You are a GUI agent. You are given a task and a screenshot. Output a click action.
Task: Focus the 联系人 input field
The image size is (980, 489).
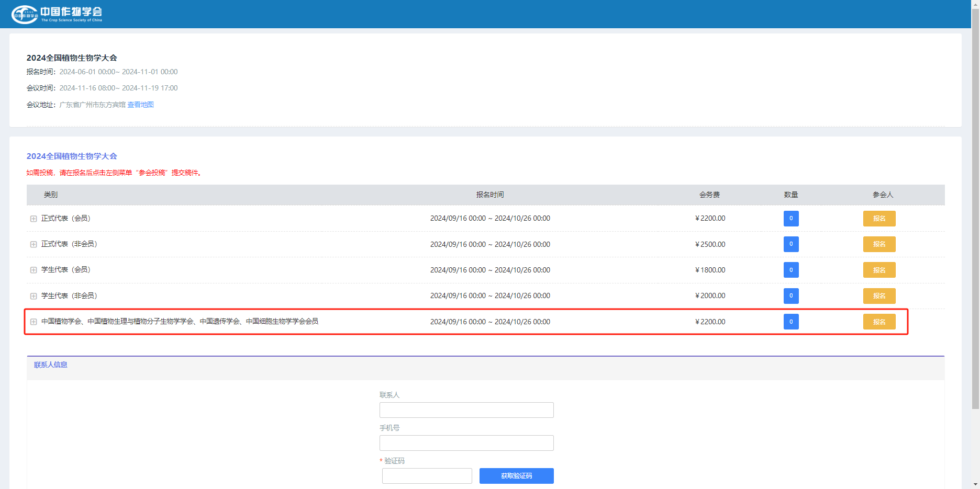466,410
